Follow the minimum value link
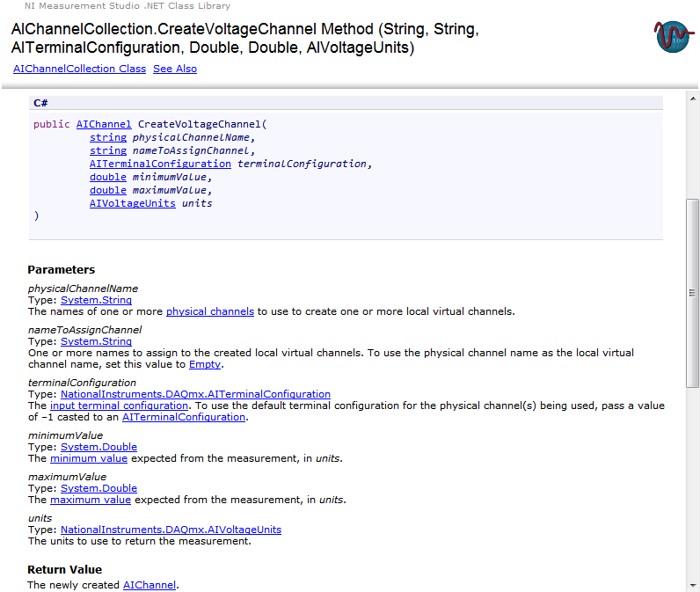 [x=89, y=458]
